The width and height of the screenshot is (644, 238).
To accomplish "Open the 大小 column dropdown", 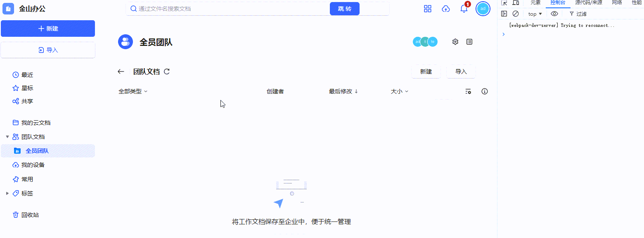I will [x=400, y=91].
